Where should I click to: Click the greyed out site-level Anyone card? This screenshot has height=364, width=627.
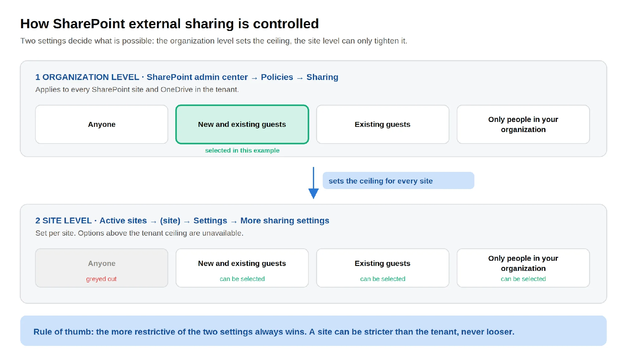[101, 268]
